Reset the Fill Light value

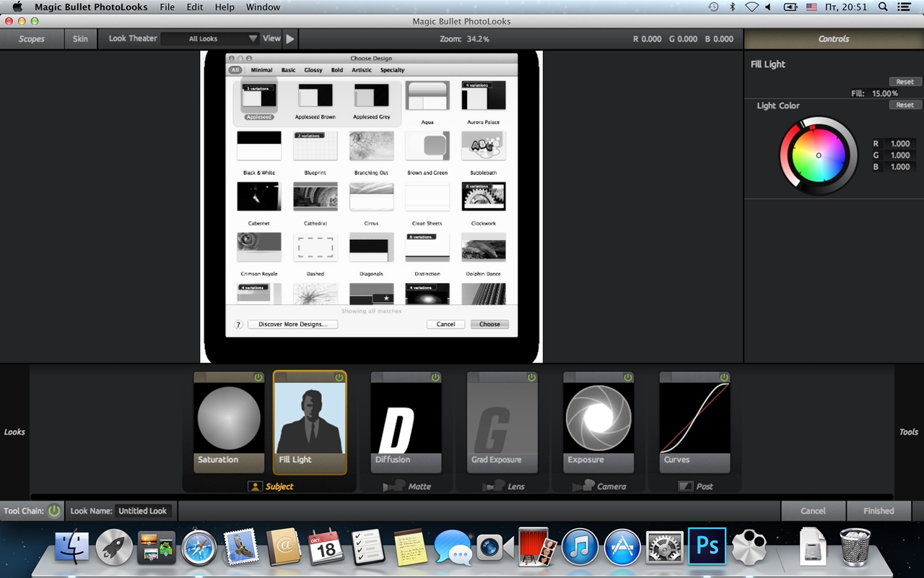905,82
